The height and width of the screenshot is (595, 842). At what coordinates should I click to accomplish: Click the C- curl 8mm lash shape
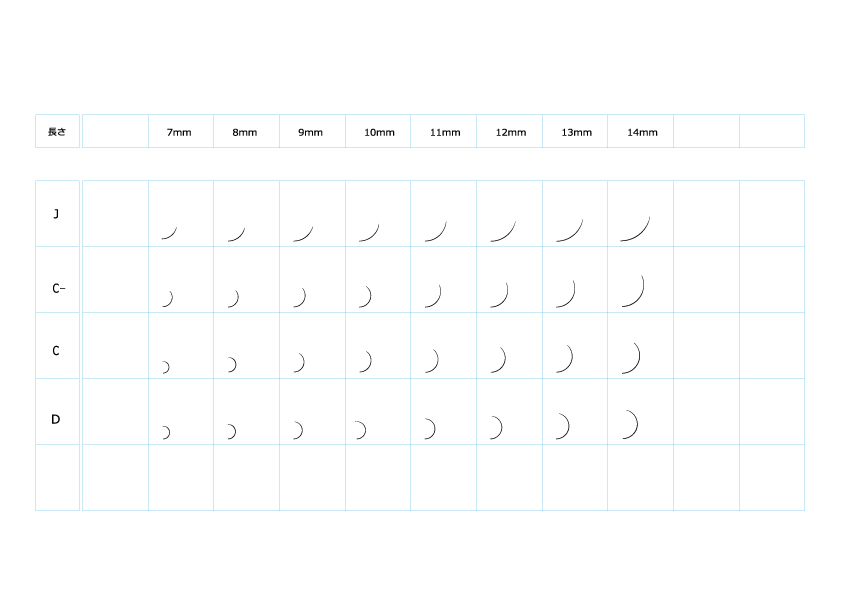233,299
